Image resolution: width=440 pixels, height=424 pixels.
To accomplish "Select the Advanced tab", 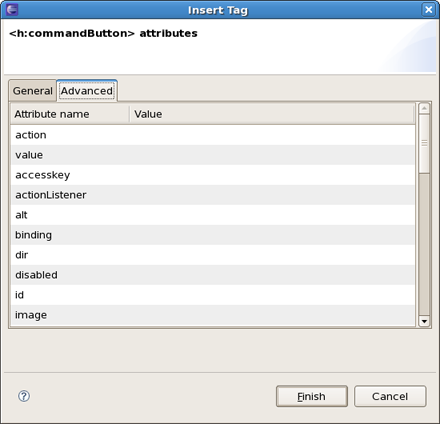I will coord(87,91).
